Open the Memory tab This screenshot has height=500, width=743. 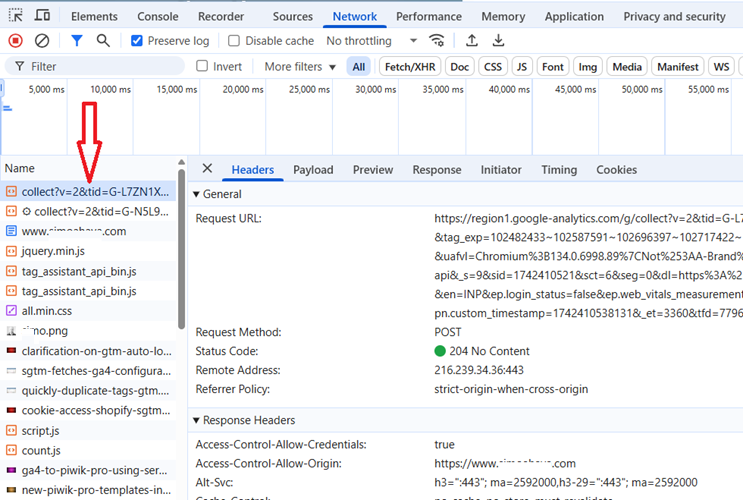[503, 17]
